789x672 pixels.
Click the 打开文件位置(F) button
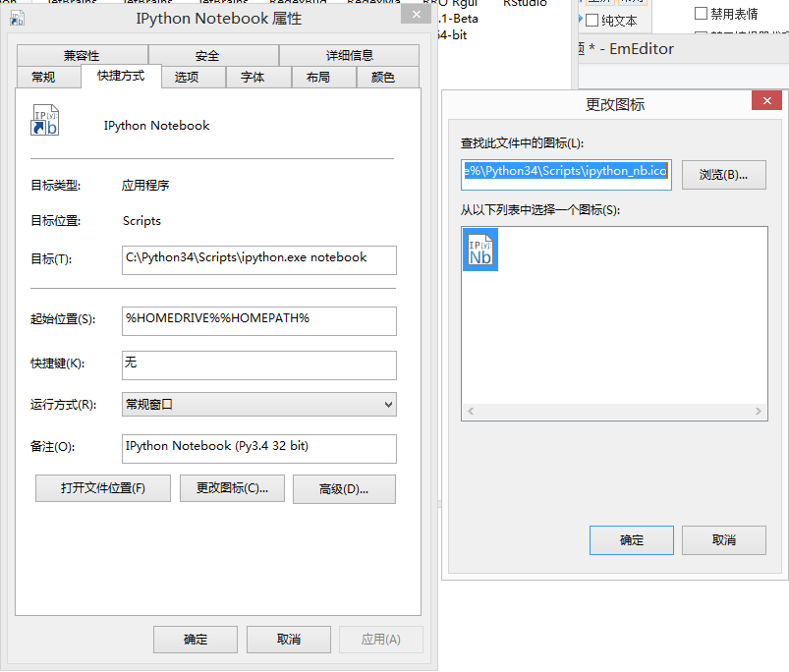point(102,488)
